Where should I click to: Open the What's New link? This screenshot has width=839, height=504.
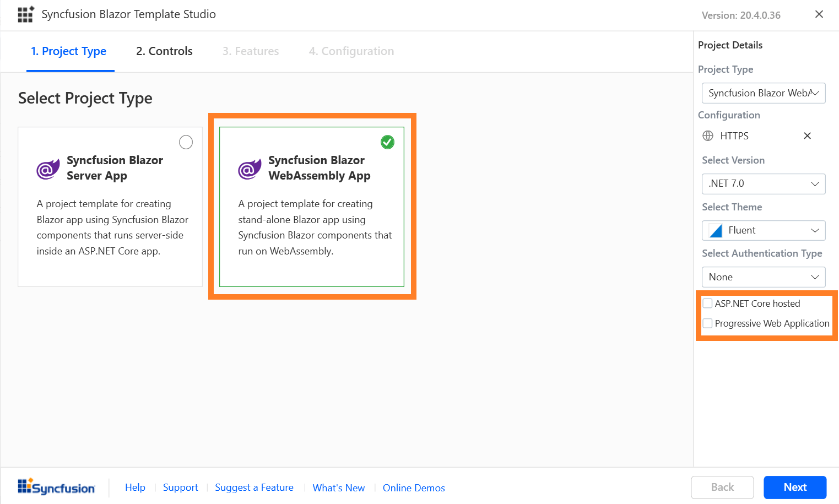339,488
